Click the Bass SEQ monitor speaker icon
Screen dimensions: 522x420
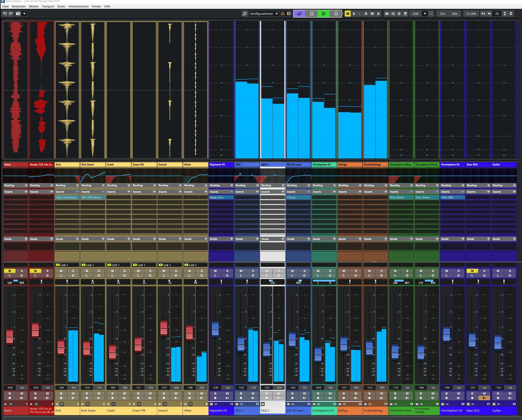coord(484,398)
